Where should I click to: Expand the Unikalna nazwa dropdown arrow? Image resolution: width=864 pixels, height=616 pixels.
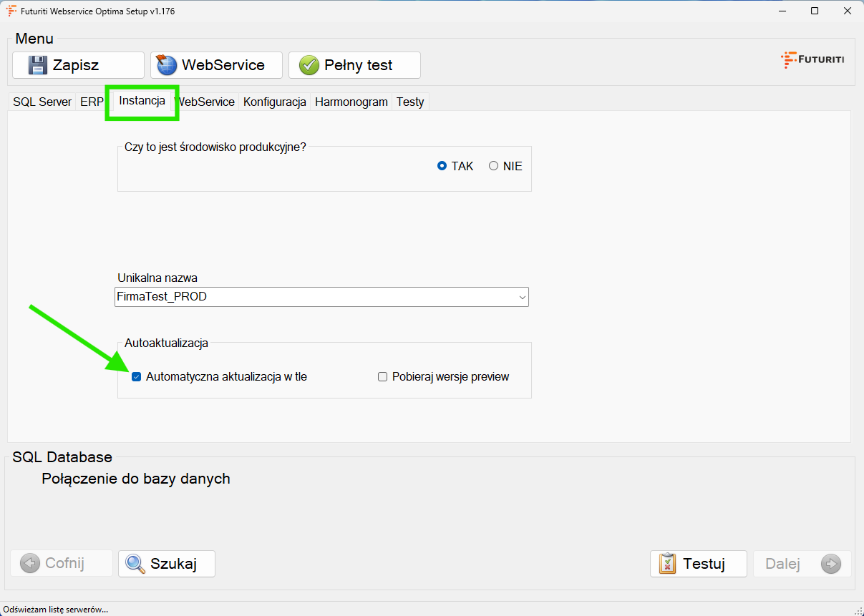[x=522, y=297]
